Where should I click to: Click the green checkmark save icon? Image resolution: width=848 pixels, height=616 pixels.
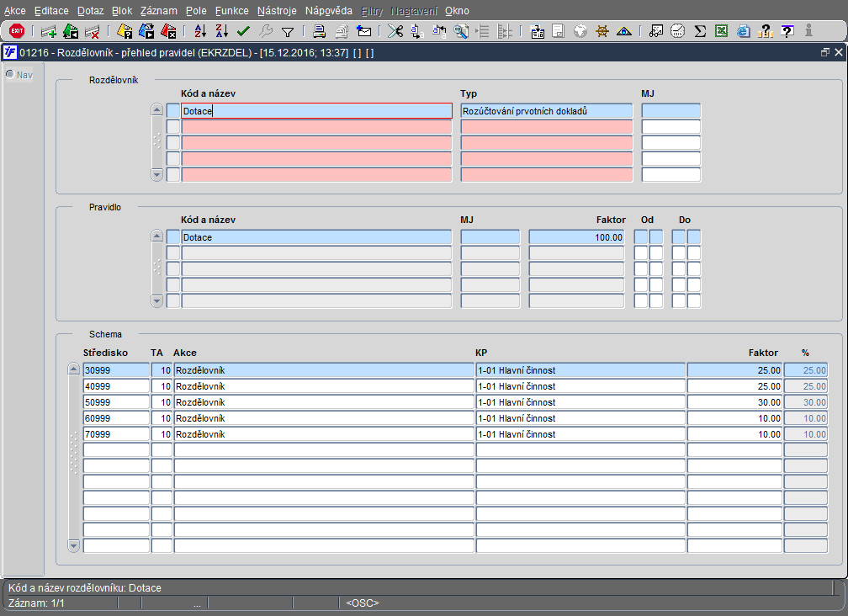(x=243, y=31)
